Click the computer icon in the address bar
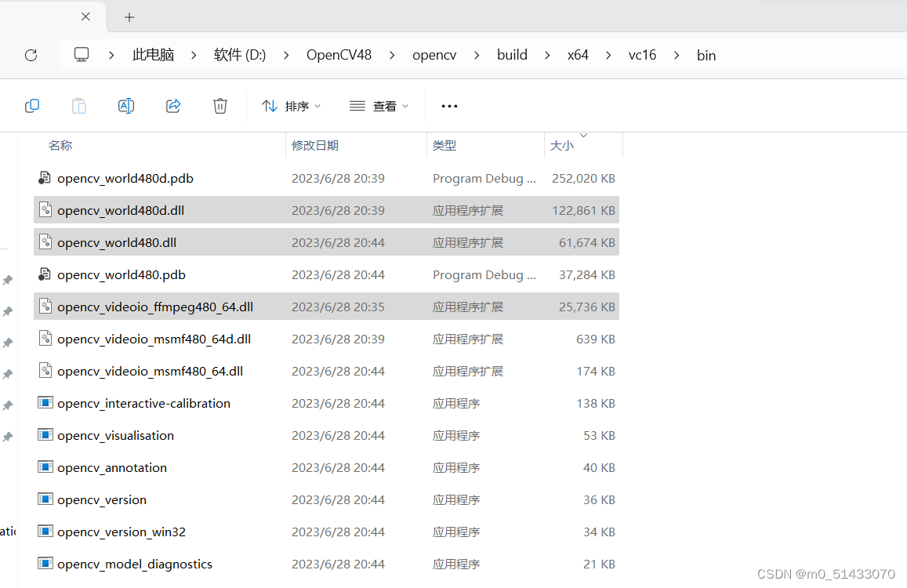907x588 pixels. click(x=82, y=54)
